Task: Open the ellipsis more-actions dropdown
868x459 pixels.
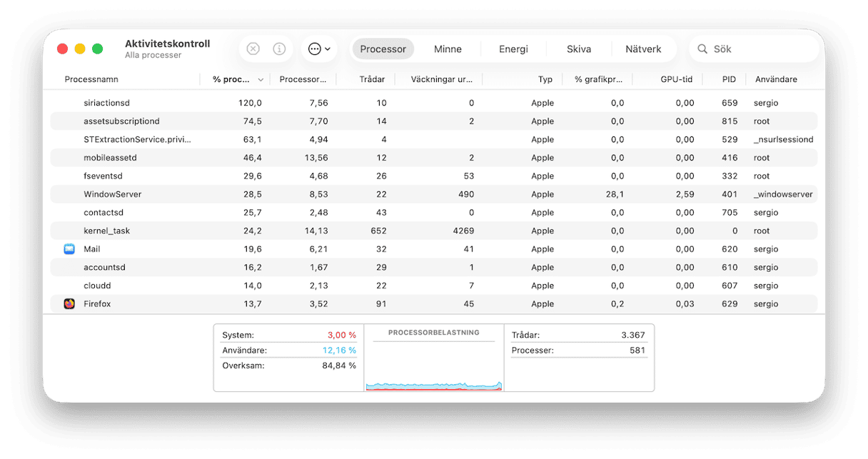Action: 318,49
